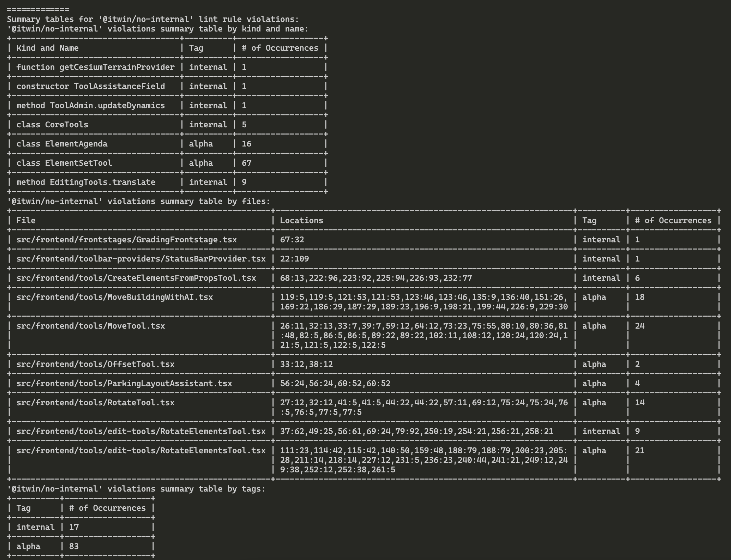Image resolution: width=731 pixels, height=560 pixels.
Task: Click the OffsetTool.tsx file path
Action: click(x=95, y=364)
